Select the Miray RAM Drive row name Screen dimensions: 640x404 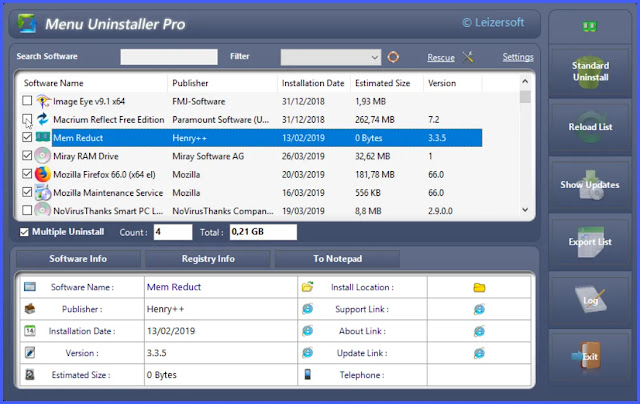click(86, 156)
